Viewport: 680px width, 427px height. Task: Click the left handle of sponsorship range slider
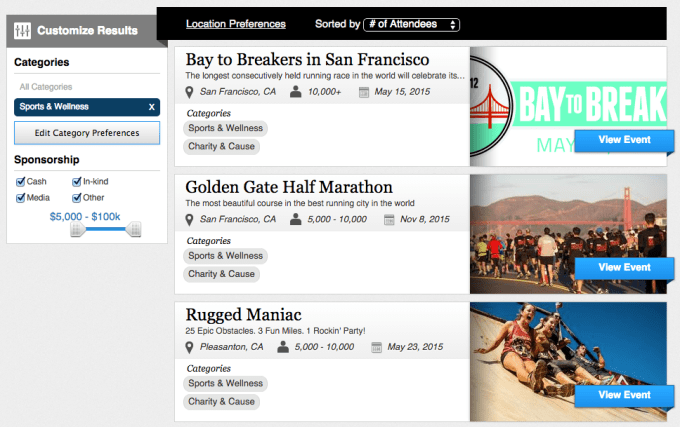point(78,229)
